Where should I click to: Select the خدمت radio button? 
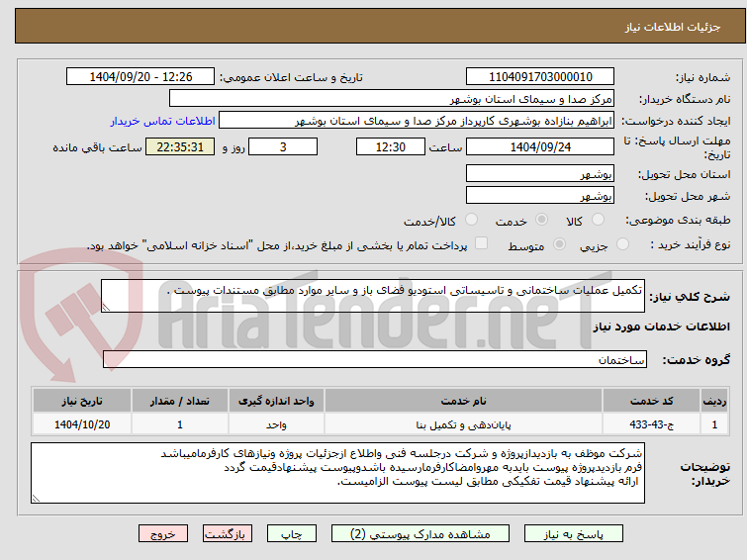541,220
